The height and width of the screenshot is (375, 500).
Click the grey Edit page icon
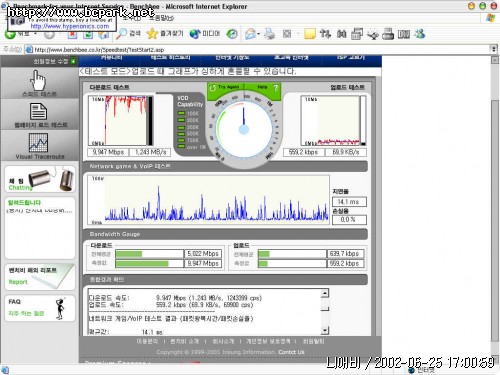287,34
